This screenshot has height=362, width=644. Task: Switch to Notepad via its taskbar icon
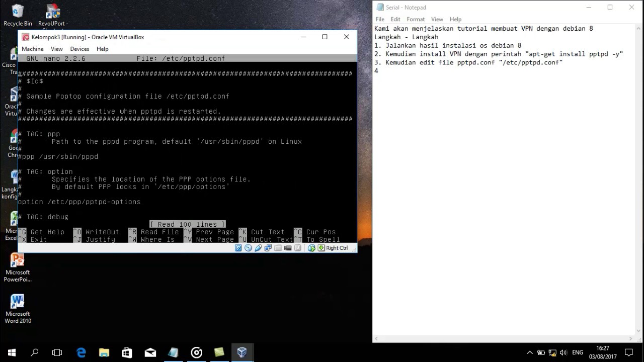click(x=174, y=352)
